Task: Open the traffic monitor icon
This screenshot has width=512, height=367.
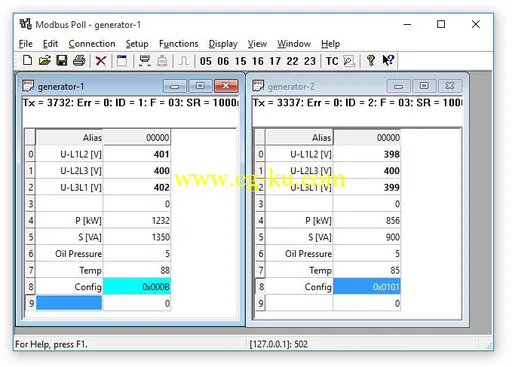Action: tap(349, 61)
